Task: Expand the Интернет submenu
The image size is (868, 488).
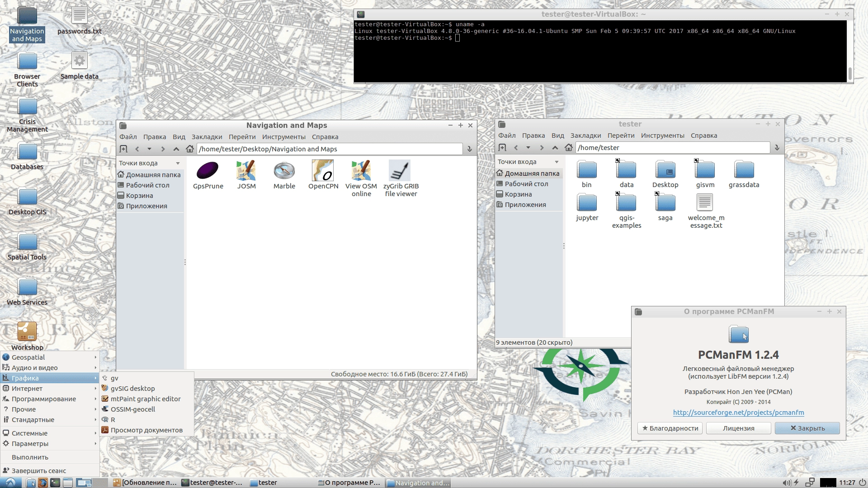Action: tap(50, 388)
